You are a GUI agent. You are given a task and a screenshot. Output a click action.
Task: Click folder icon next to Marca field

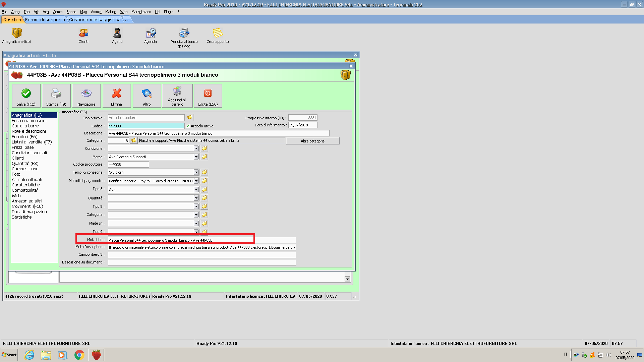(204, 157)
